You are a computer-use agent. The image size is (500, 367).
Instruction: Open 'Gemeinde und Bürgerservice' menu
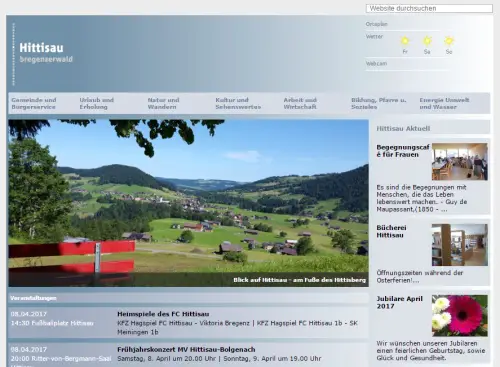coord(34,103)
